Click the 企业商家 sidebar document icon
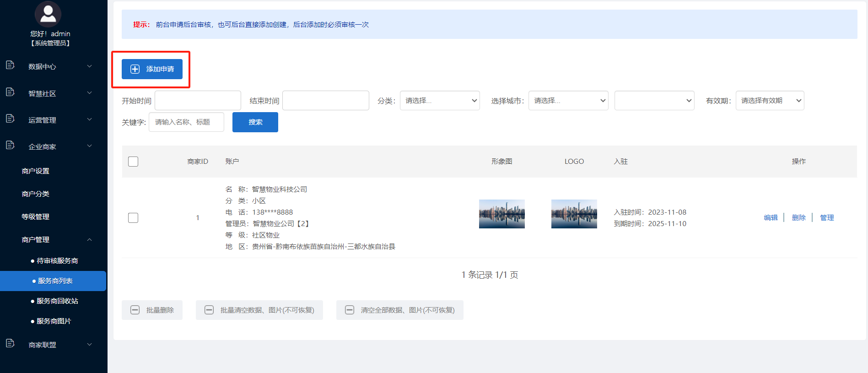 [x=10, y=146]
